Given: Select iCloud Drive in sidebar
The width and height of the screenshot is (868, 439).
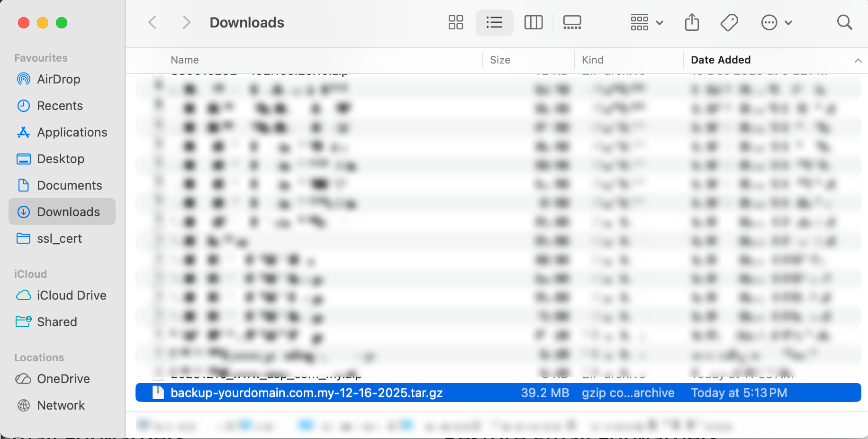Looking at the screenshot, I should click(72, 295).
